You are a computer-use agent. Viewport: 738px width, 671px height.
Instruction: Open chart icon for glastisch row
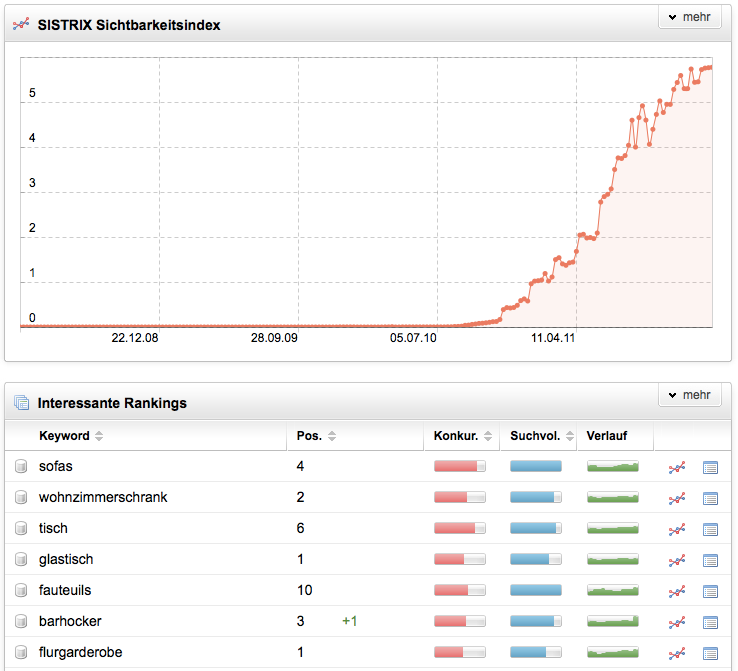(x=677, y=560)
